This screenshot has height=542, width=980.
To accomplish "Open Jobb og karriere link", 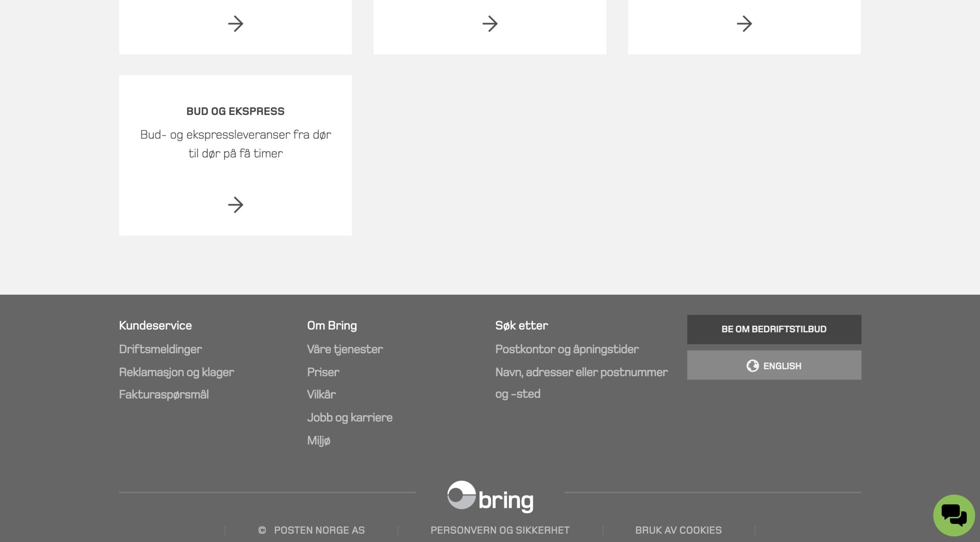I will (349, 418).
